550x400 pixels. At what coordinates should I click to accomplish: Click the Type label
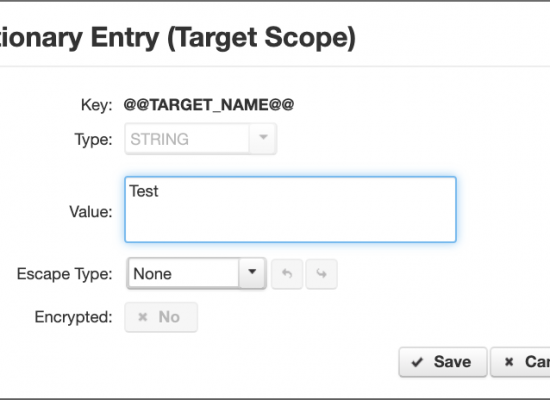pos(93,140)
